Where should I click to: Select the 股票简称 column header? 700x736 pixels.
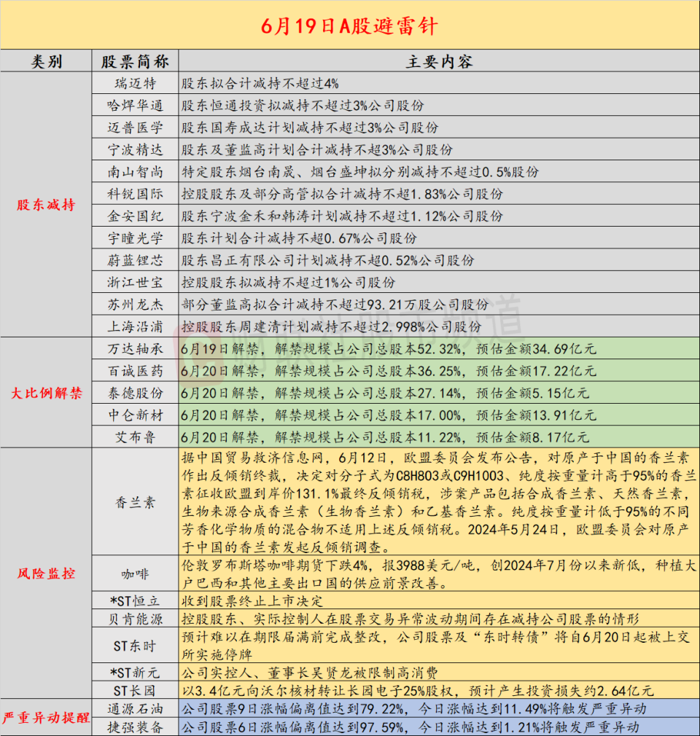[x=136, y=61]
